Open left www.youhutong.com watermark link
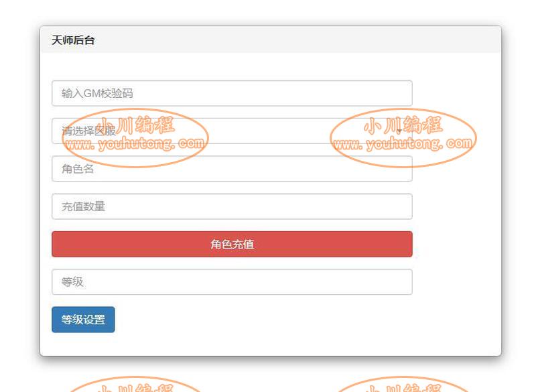Image resolution: width=536 pixels, height=392 pixels. [135, 143]
